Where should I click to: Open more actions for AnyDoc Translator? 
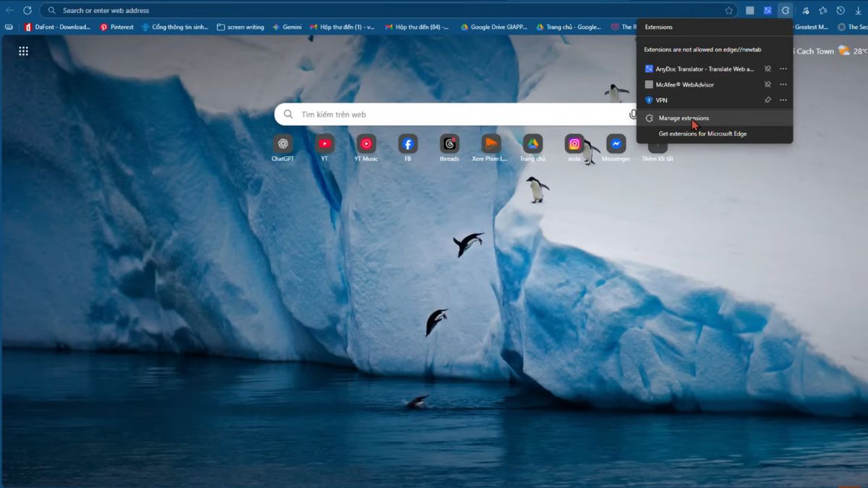[x=783, y=69]
